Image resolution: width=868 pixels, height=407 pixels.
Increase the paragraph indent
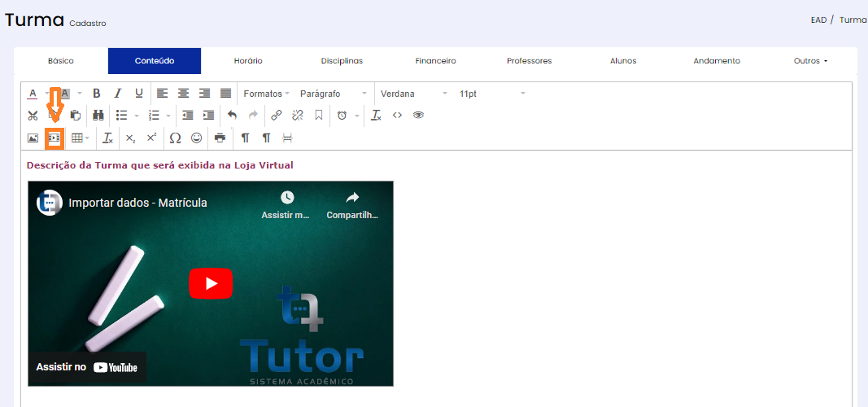pos(209,115)
